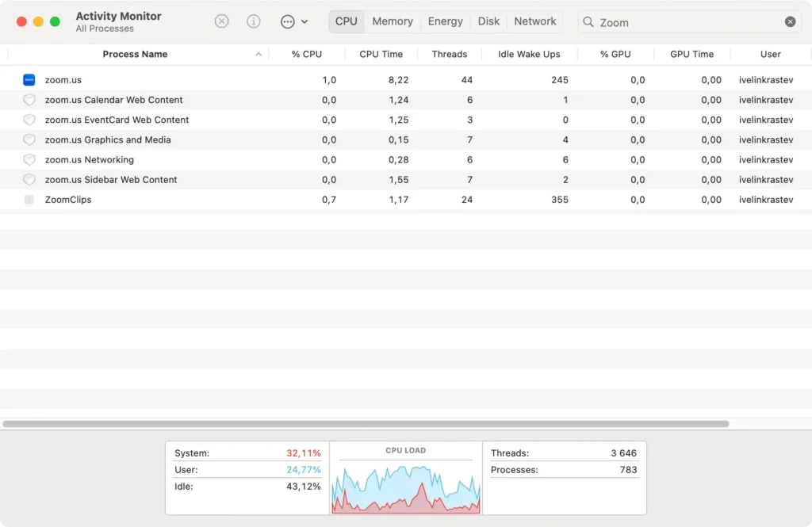Screen dimensions: 812x527
Task: Click the shield icon for zoom.us Calendar Web Content
Action: [x=29, y=100]
